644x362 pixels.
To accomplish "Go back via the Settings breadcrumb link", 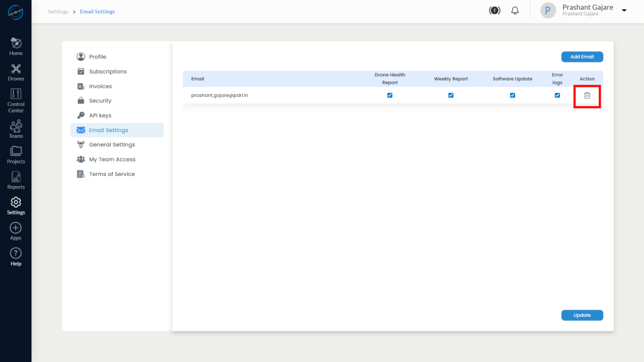I will [x=58, y=11].
